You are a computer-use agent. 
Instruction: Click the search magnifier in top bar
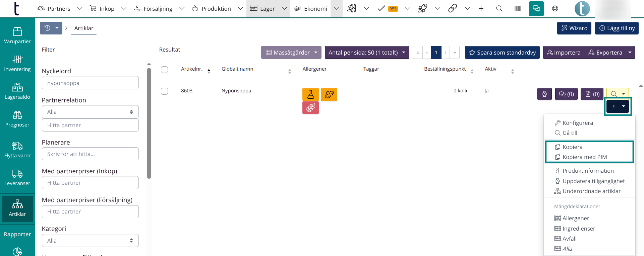pos(499,8)
